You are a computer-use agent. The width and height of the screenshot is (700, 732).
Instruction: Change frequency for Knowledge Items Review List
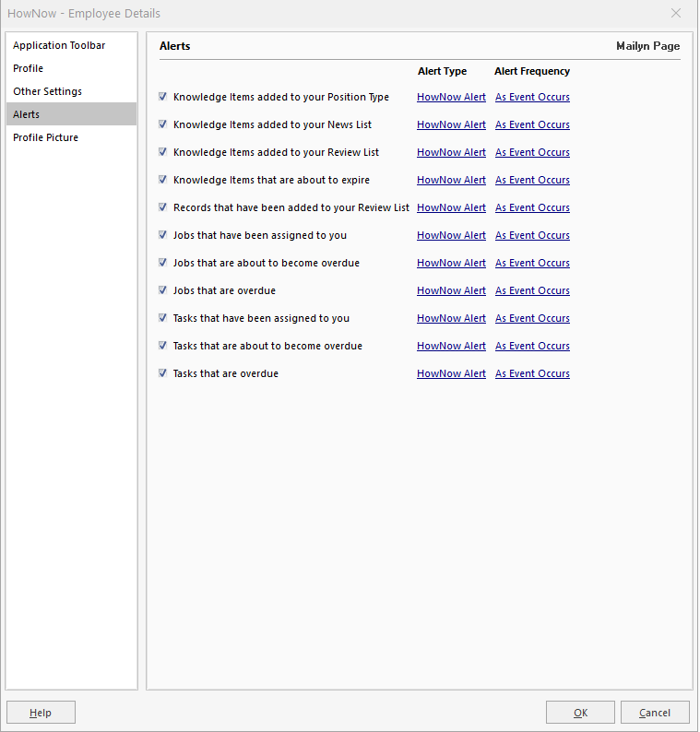pyautogui.click(x=532, y=152)
